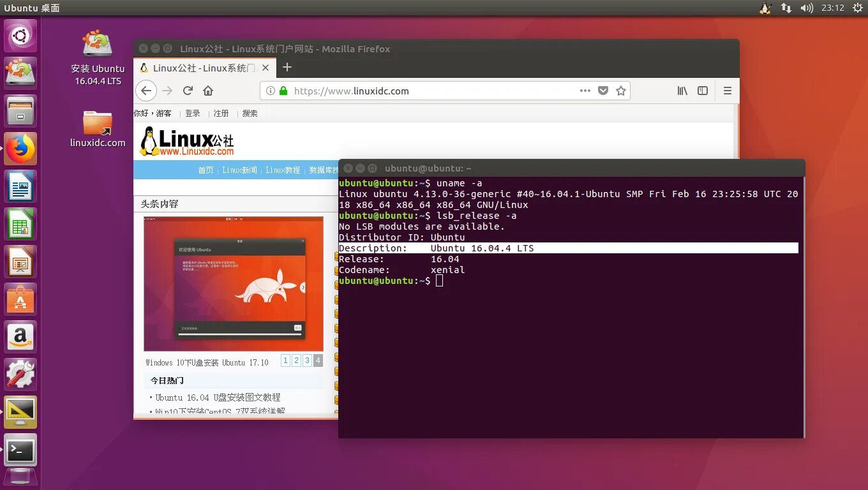Open the network indicator in top panel

tap(786, 8)
